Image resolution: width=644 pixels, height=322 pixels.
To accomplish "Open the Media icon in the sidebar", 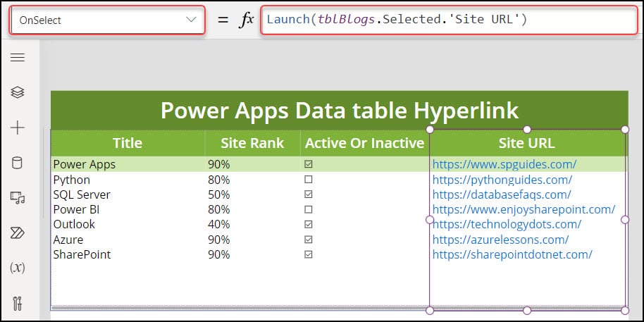I will pyautogui.click(x=18, y=198).
